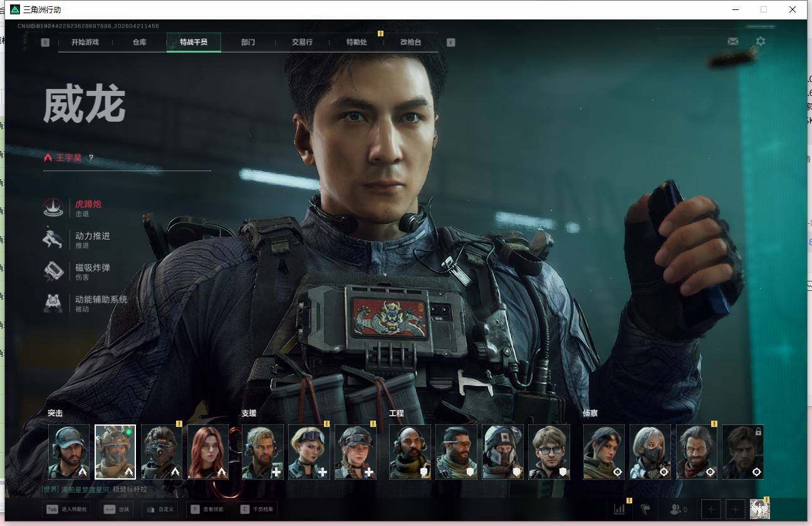Select gray-haired recon operator with mask

click(x=650, y=452)
